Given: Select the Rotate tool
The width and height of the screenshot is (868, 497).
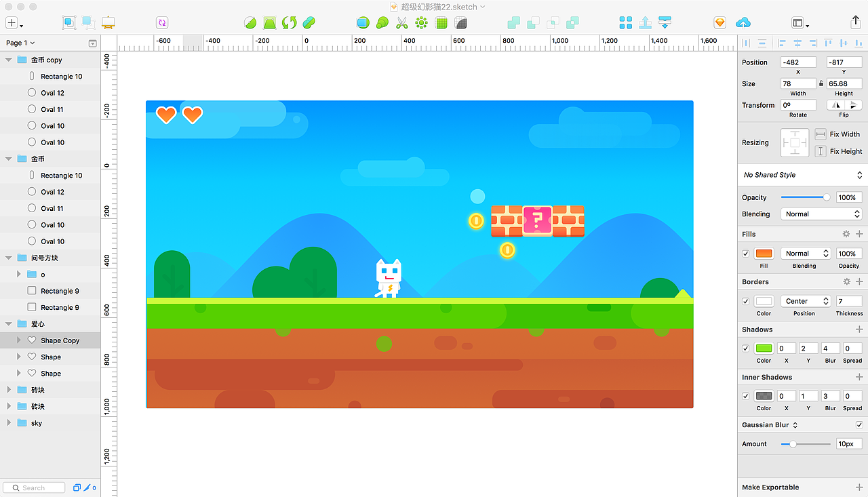Looking at the screenshot, I should (x=290, y=23).
